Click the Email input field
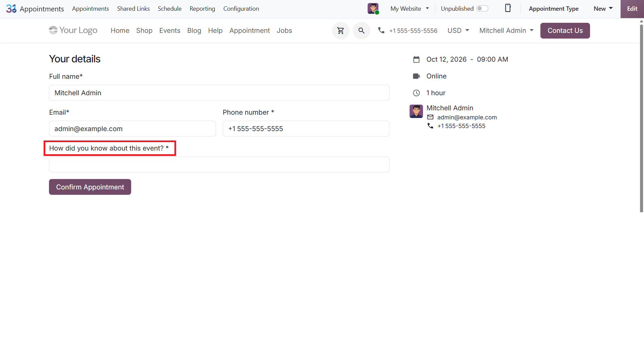 pyautogui.click(x=132, y=129)
